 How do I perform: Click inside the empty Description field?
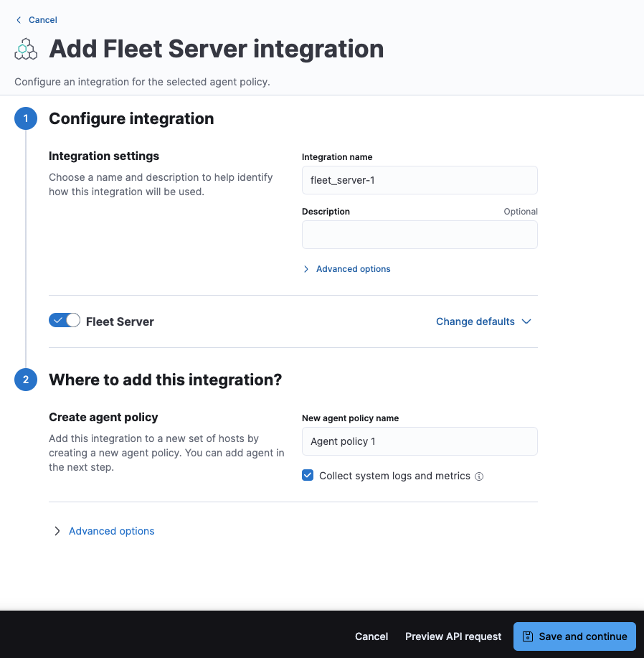pyautogui.click(x=420, y=235)
